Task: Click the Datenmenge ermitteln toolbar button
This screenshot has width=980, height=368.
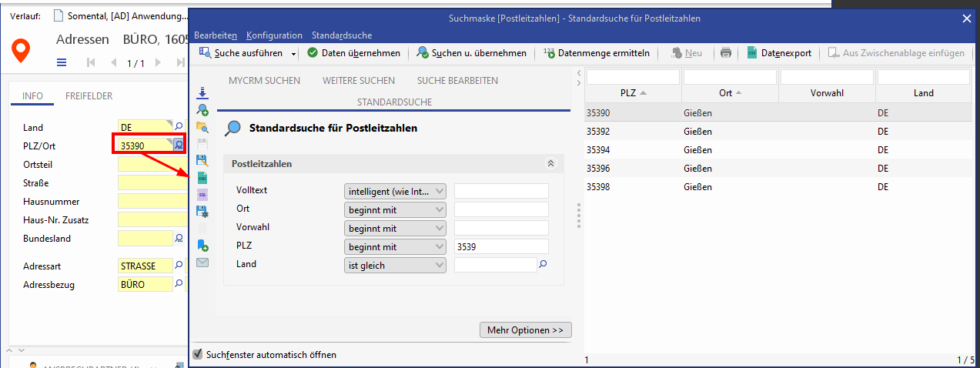Action: tap(597, 53)
